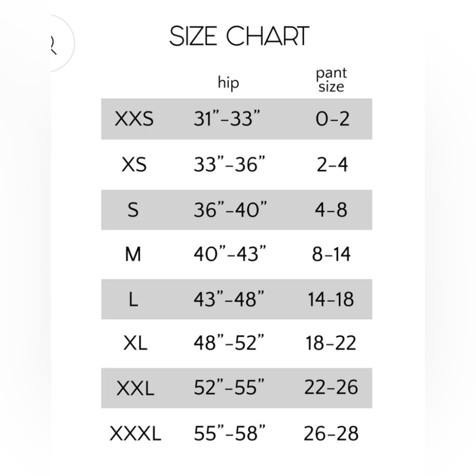Image resolution: width=476 pixels, height=476 pixels.
Task: Select the L size label
Action: coord(134,299)
